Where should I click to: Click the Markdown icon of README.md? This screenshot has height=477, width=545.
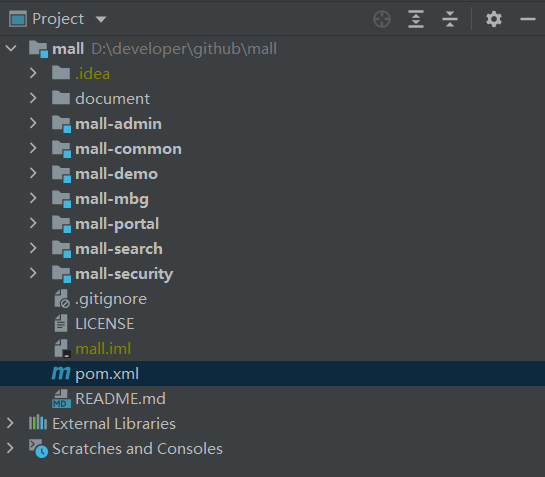pyautogui.click(x=61, y=398)
